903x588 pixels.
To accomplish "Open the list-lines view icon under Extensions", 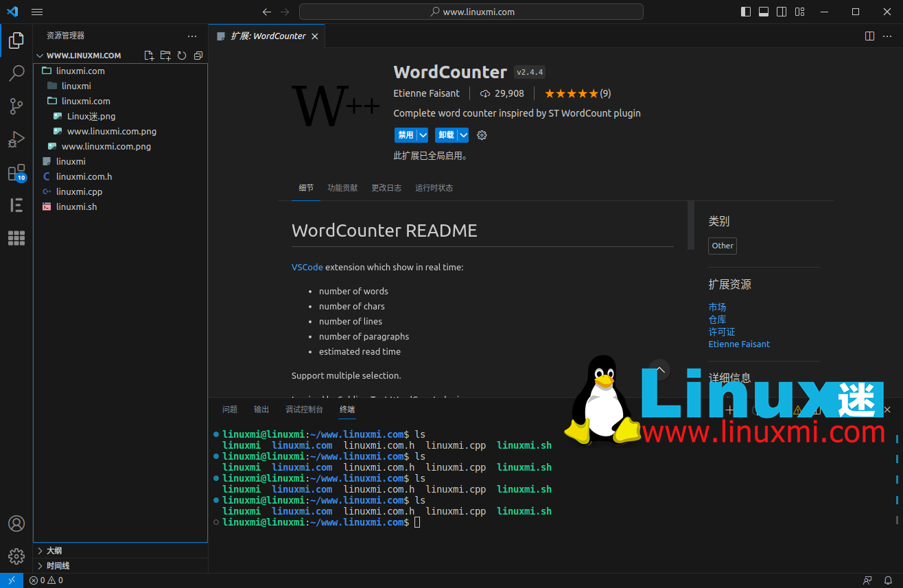I will point(16,205).
